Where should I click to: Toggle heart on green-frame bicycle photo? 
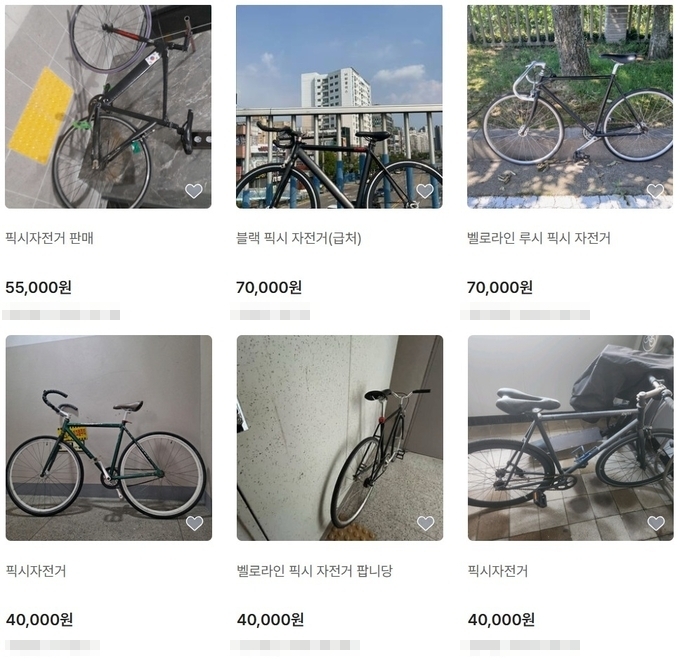[194, 523]
